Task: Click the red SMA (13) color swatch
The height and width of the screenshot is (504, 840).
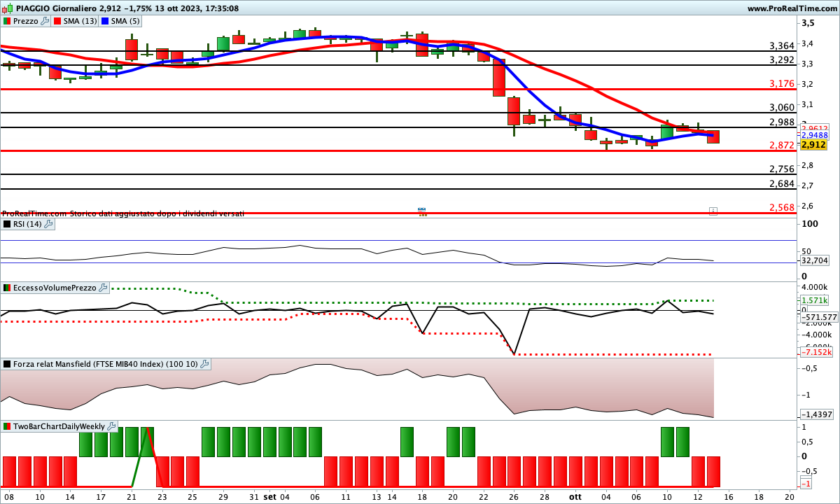Action: click(57, 21)
